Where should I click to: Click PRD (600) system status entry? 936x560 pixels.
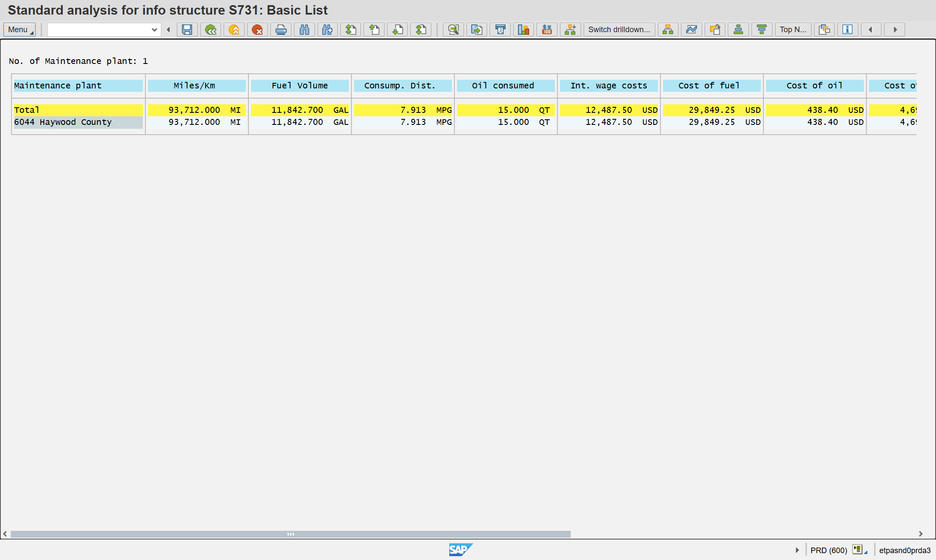829,551
